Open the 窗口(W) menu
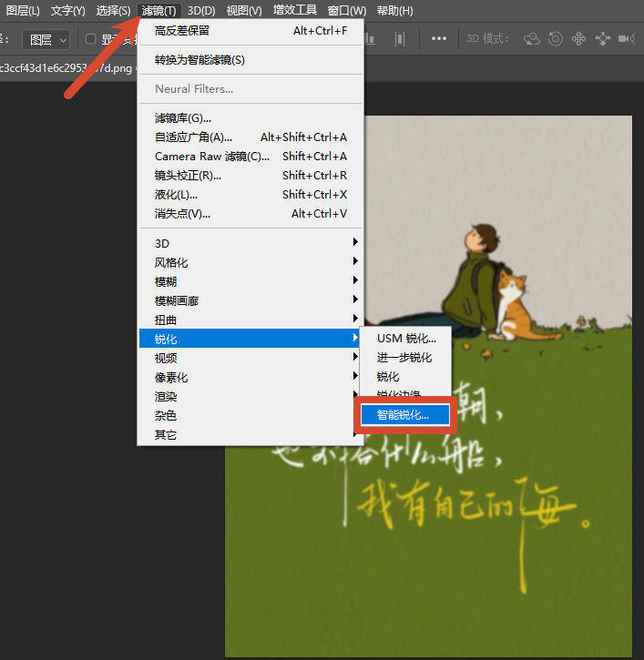644x660 pixels. pyautogui.click(x=347, y=11)
